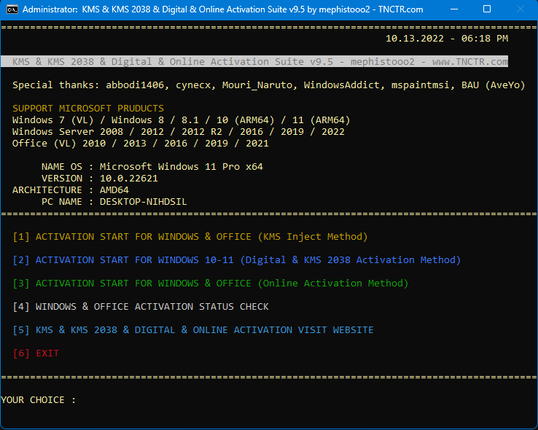Click option [6] EXIT
The height and width of the screenshot is (430, 538).
click(36, 353)
